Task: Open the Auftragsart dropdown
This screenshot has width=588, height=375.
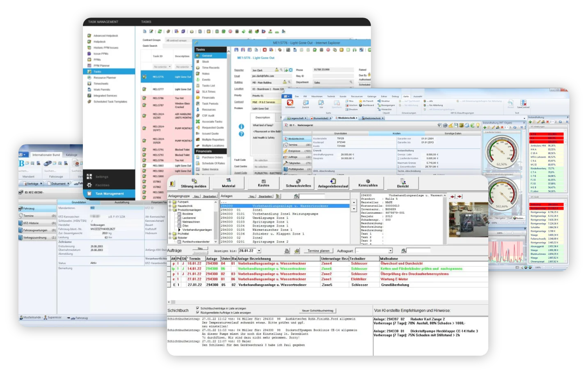Action: click(390, 251)
